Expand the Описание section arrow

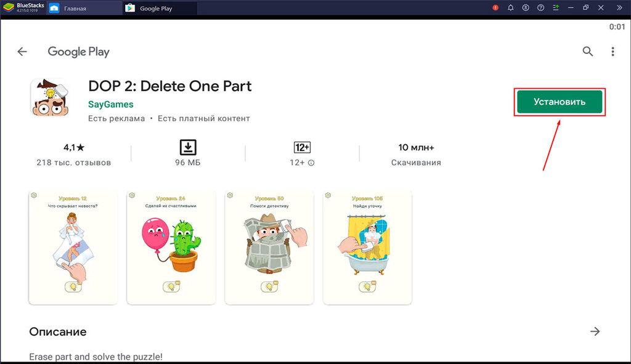[595, 331]
